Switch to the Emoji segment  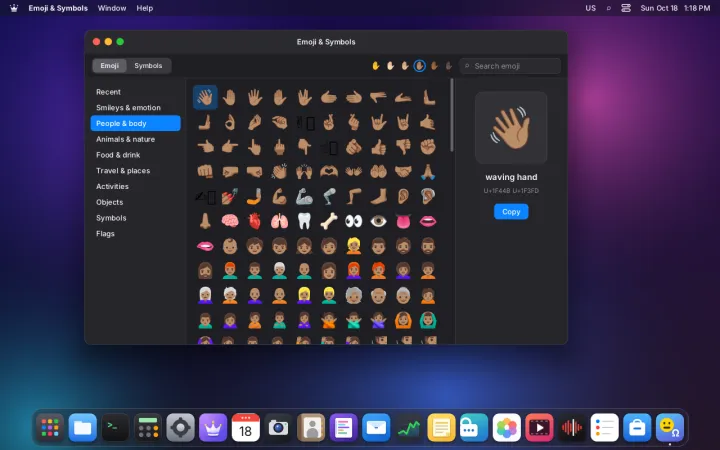[109, 66]
